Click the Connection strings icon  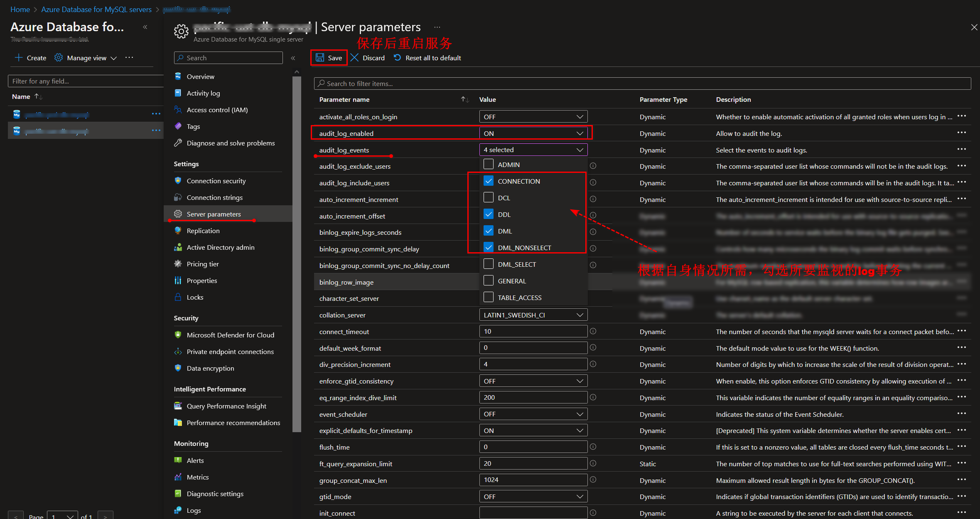(x=178, y=197)
